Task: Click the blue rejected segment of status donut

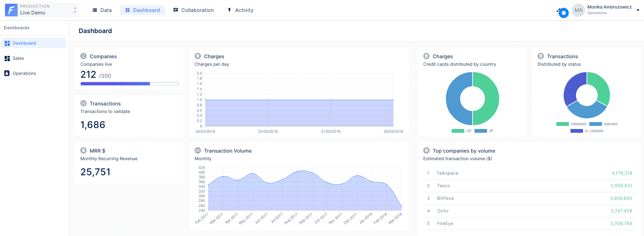Action: pyautogui.click(x=587, y=112)
